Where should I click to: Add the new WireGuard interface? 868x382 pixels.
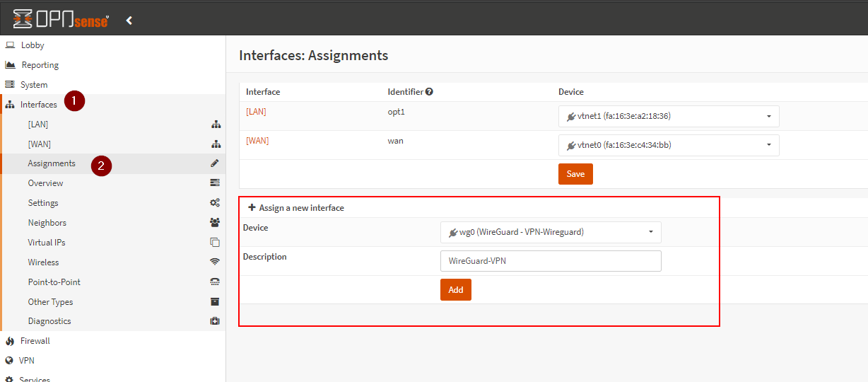(x=455, y=289)
